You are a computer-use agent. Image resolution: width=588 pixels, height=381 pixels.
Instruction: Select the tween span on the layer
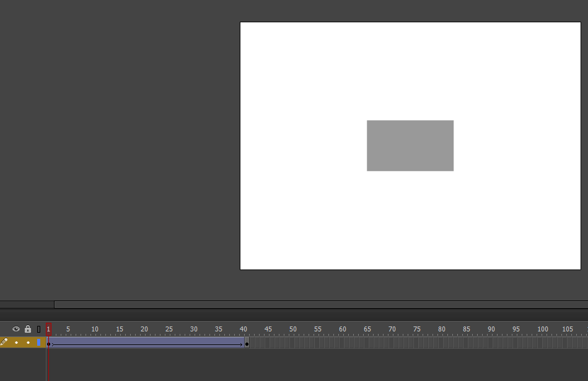(147, 343)
